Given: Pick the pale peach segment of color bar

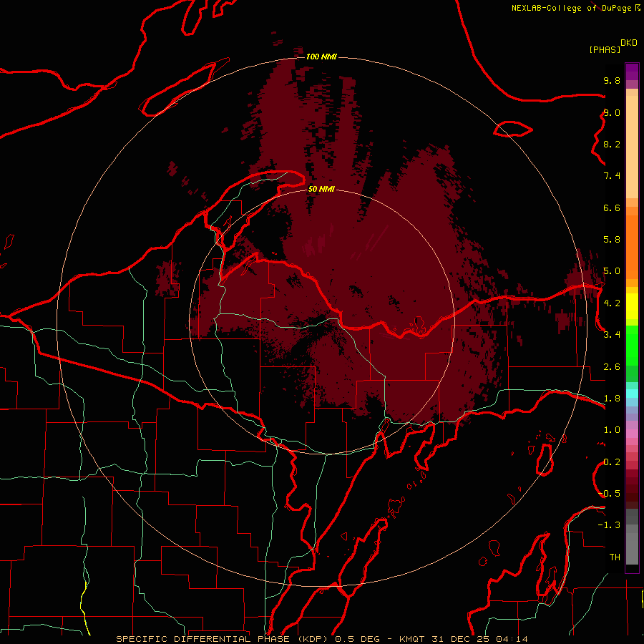Looking at the screenshot, I should [632, 148].
